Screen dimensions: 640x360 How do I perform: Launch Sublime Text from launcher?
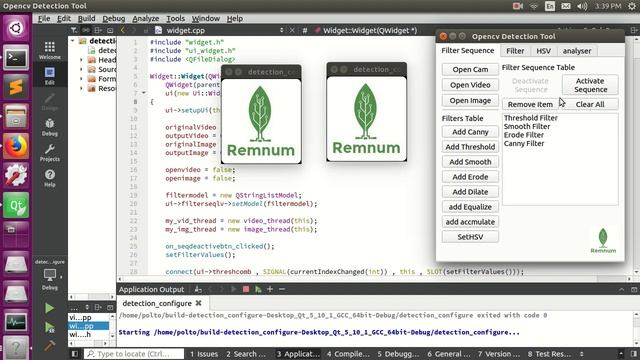16,87
